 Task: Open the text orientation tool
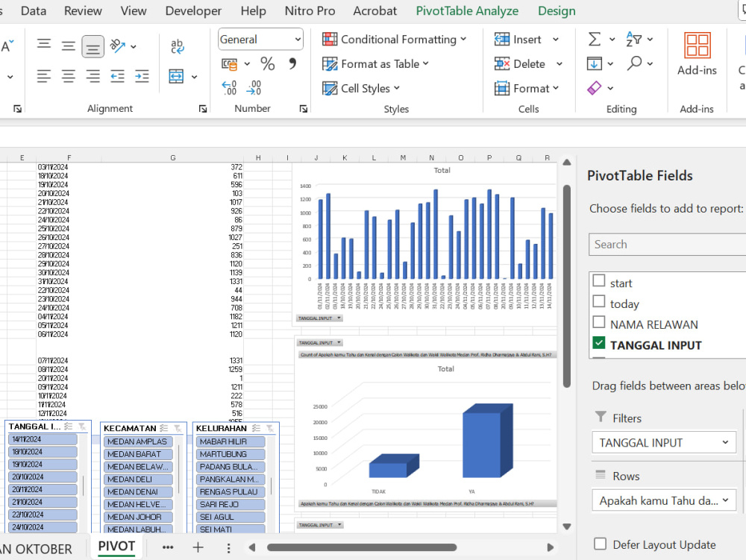click(118, 46)
